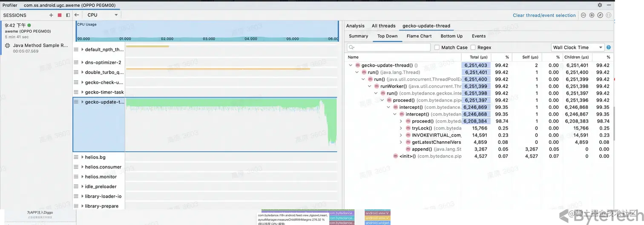This screenshot has height=225, width=644.
Task: Click the zoom-to-selection icon
Action: (608, 15)
